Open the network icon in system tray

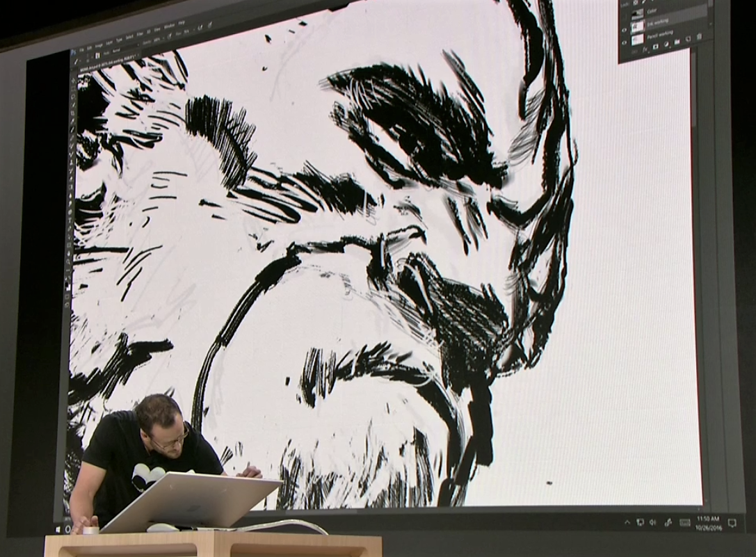641,522
